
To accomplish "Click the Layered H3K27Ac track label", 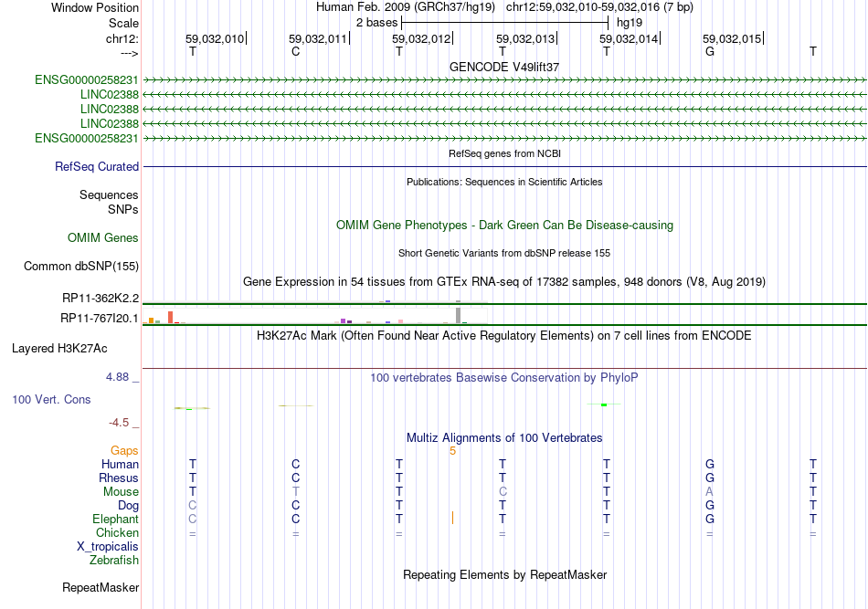I will 59,349.
